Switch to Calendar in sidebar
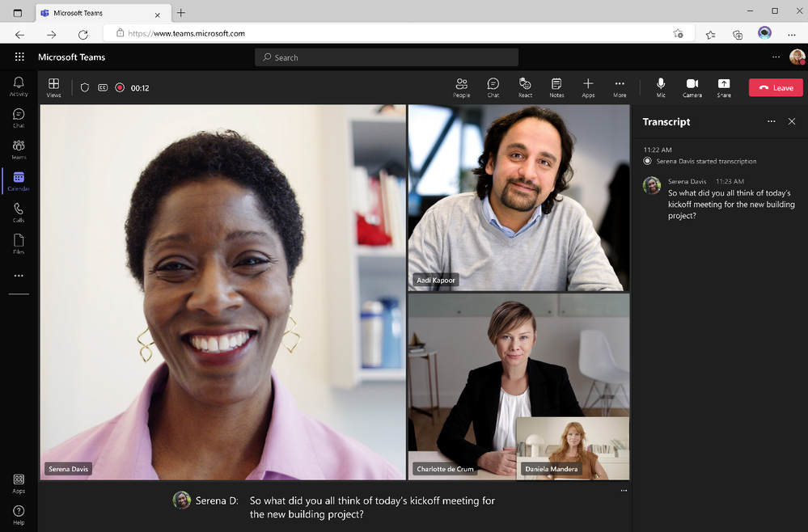 pos(19,180)
